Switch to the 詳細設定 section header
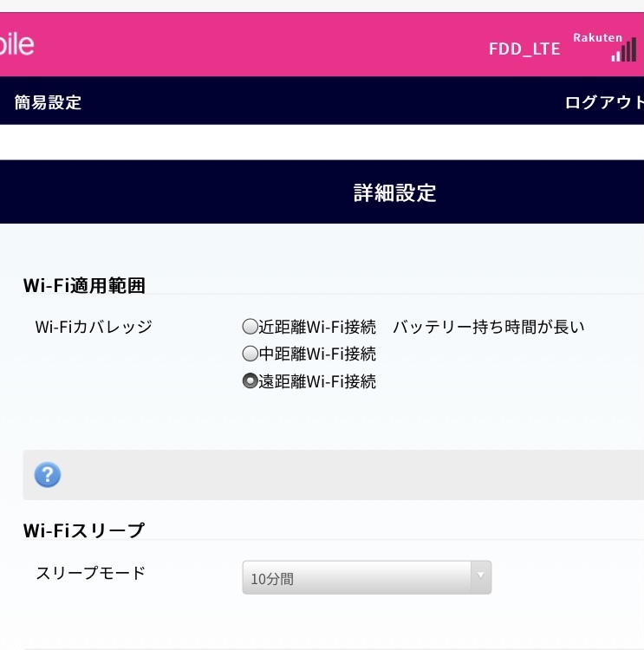The width and height of the screenshot is (644, 650). point(394,192)
